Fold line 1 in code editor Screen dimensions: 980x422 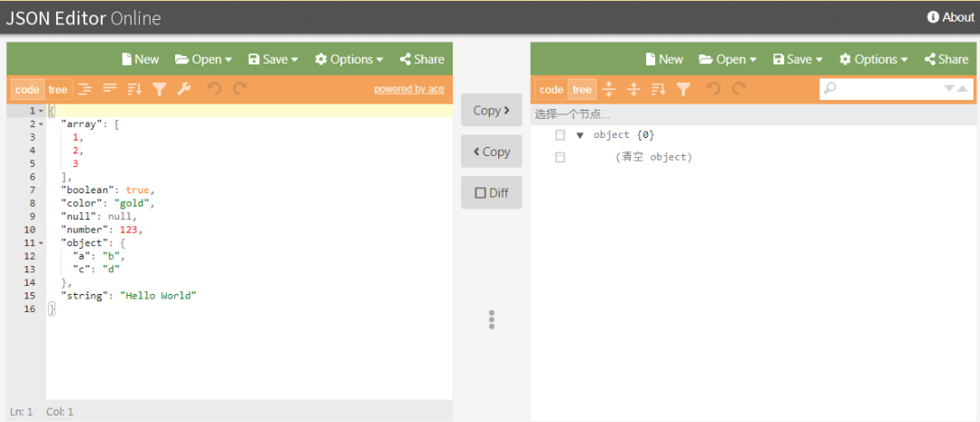tap(41, 111)
